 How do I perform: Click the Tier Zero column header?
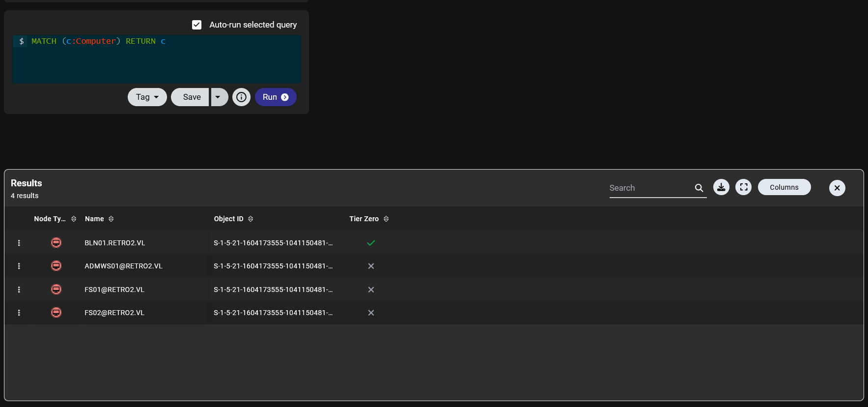pos(364,219)
